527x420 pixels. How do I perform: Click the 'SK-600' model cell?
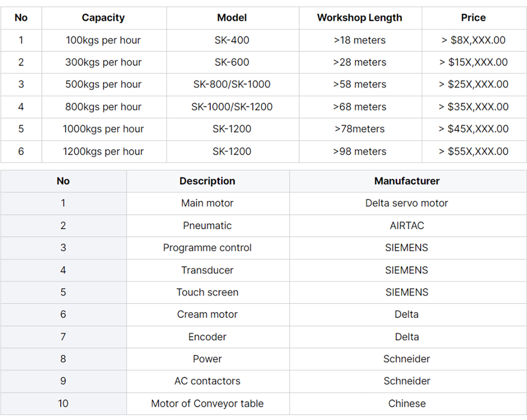pyautogui.click(x=232, y=62)
